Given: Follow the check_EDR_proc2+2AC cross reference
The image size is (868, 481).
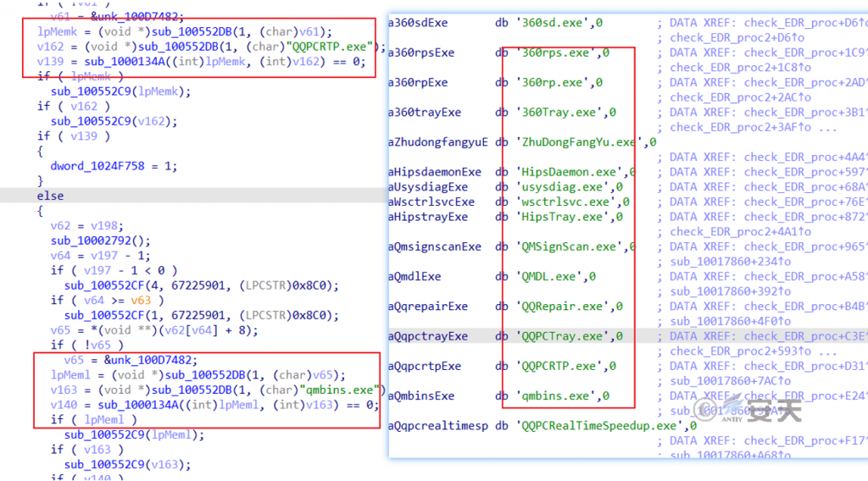Looking at the screenshot, I should (x=741, y=97).
